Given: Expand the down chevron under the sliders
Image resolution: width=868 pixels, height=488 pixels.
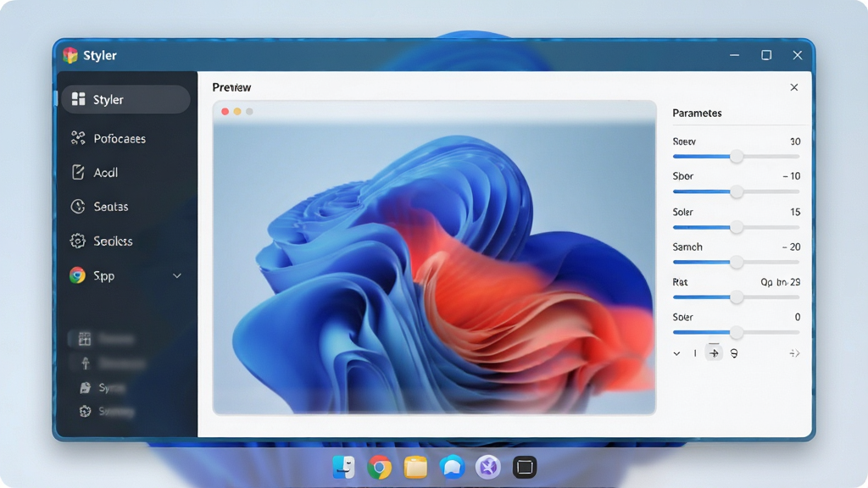Looking at the screenshot, I should pyautogui.click(x=676, y=353).
